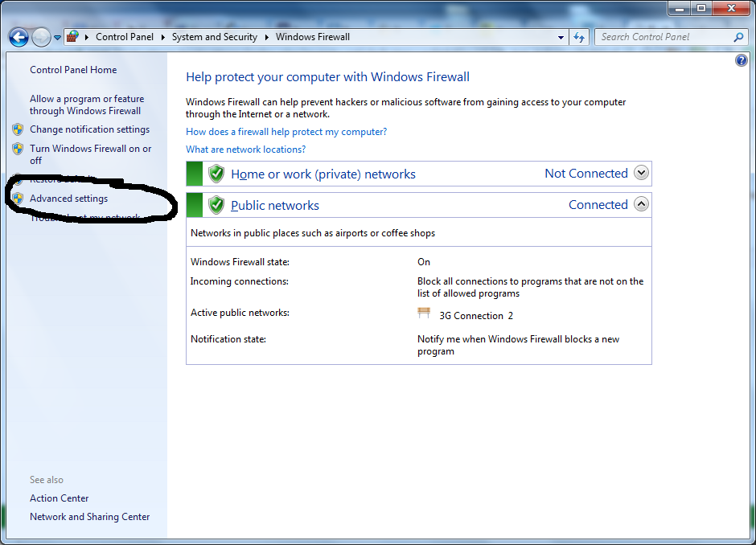Maximize the Windows Firewall window

(701, 8)
